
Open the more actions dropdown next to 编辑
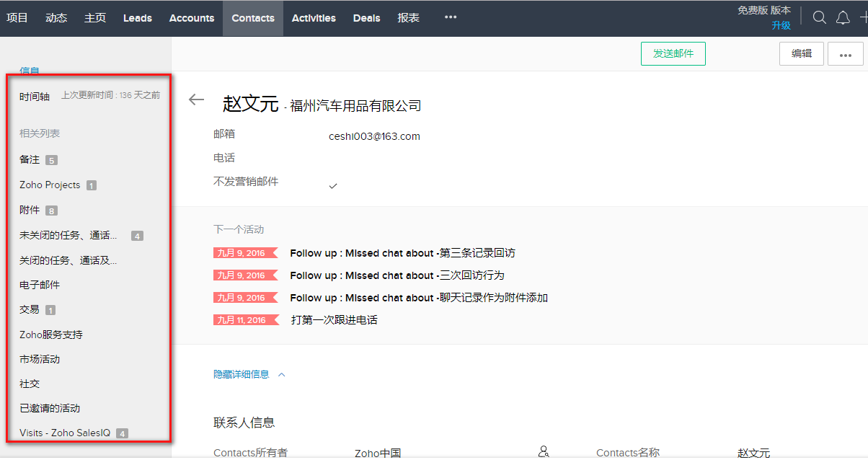(x=845, y=54)
